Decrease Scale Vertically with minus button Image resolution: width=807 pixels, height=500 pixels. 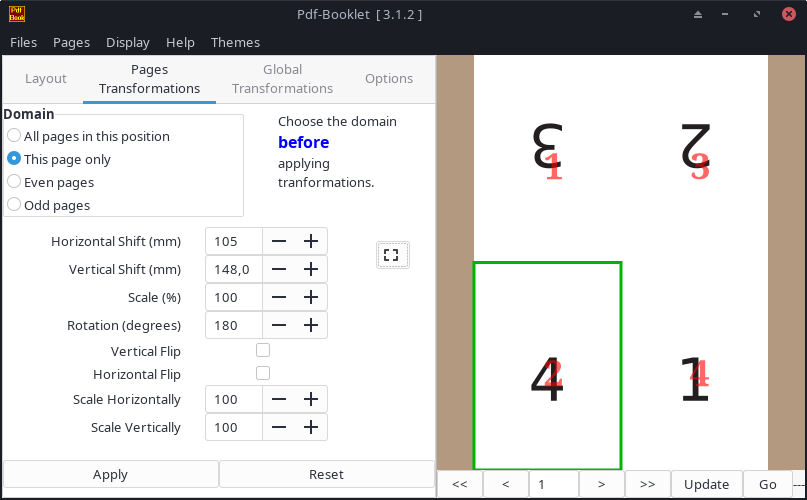(x=279, y=427)
